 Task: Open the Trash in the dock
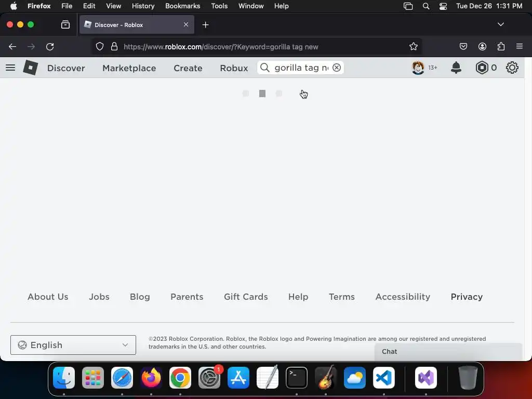click(468, 378)
